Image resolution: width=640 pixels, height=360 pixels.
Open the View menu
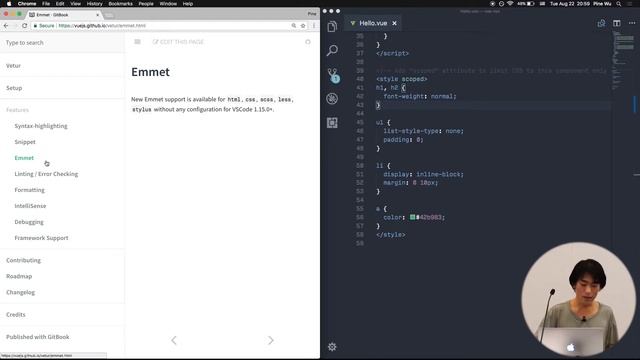76,4
